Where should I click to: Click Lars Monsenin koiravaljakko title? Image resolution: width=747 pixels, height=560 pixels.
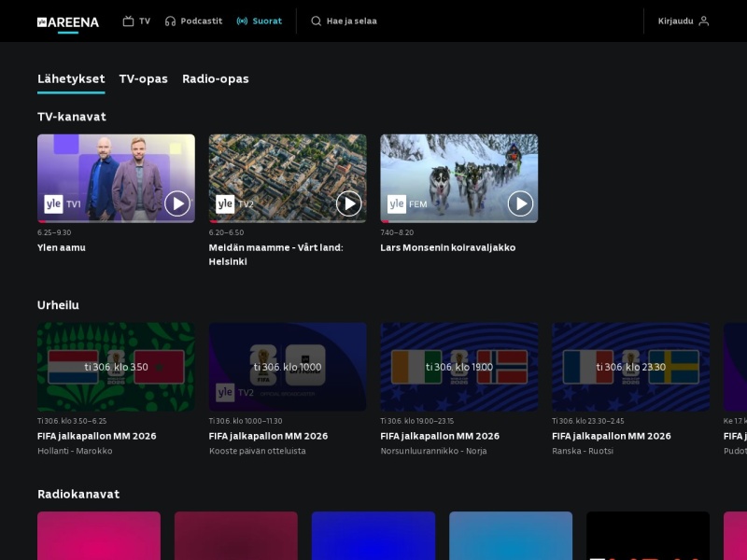click(448, 247)
